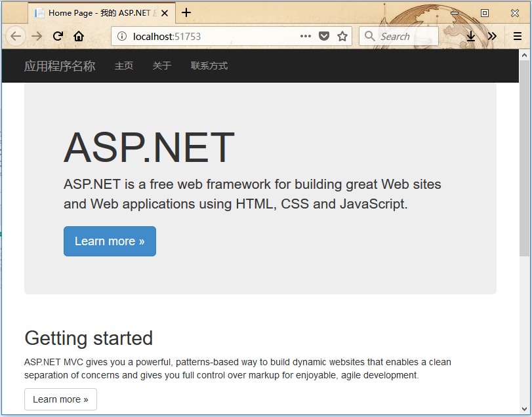Click Learn more under Getting started
This screenshot has width=532, height=417.
coord(60,399)
